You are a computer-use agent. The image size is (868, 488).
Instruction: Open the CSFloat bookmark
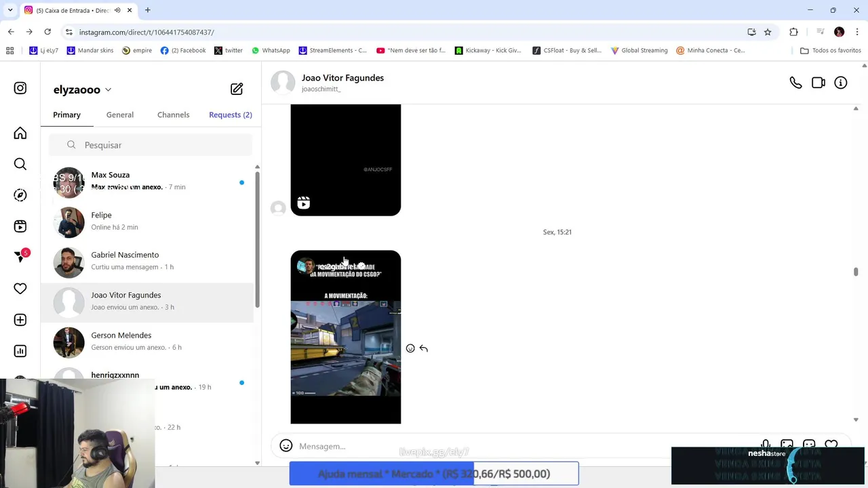[567, 50]
